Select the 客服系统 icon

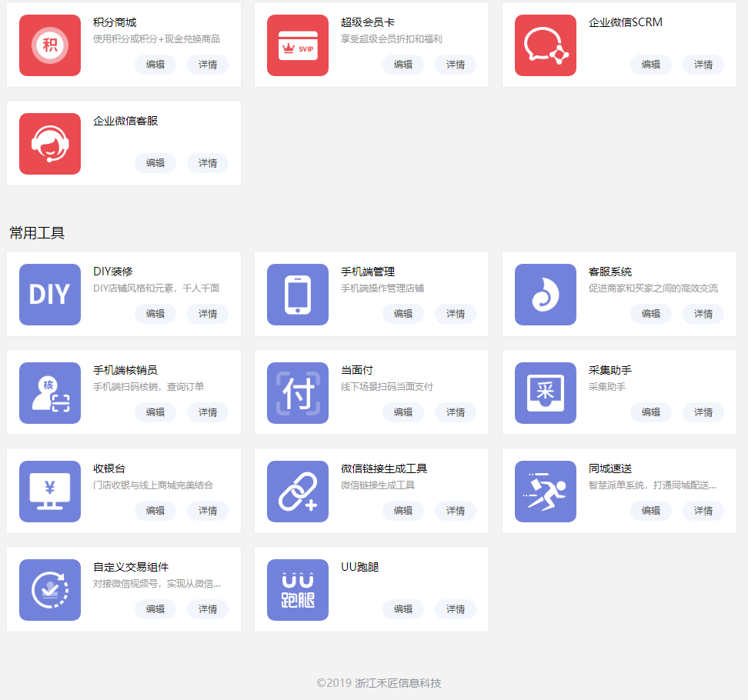tap(546, 295)
